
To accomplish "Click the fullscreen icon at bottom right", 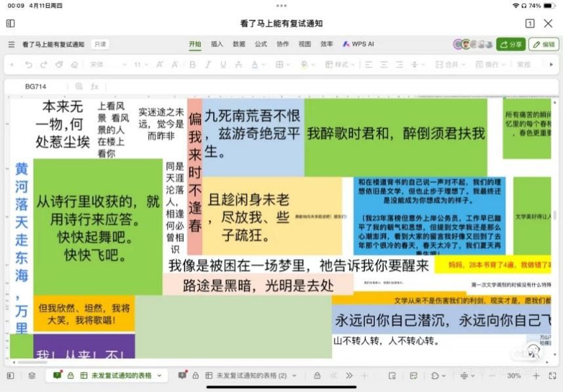I will 551,376.
